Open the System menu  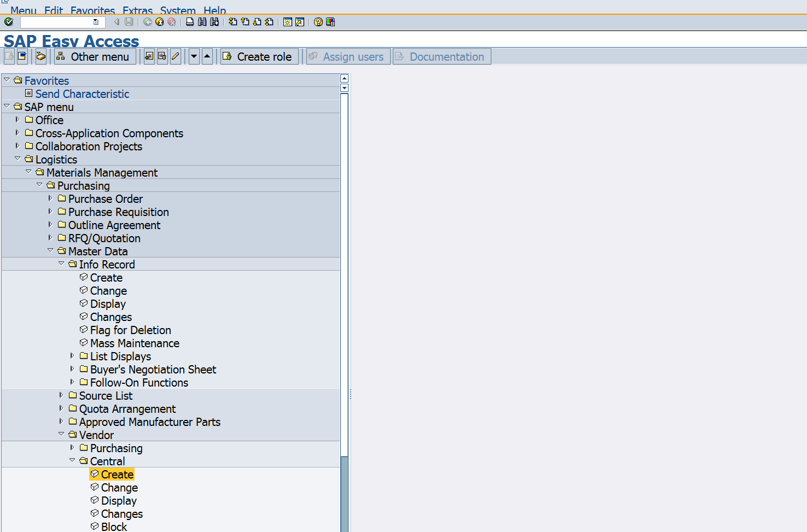click(178, 10)
